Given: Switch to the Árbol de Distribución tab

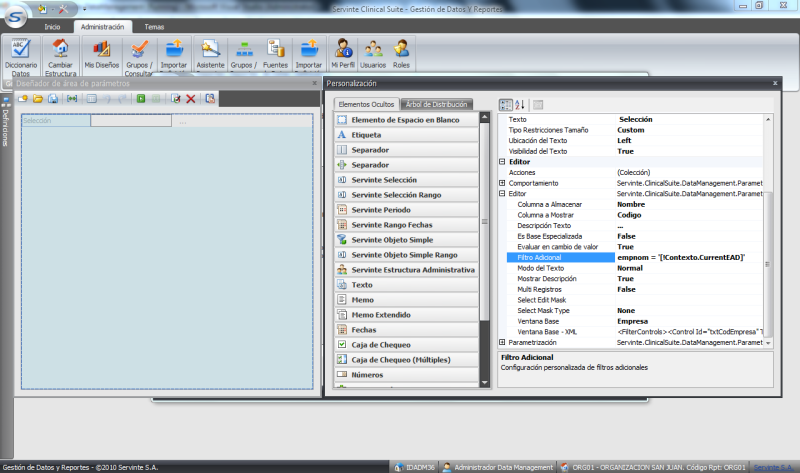Looking at the screenshot, I should [x=436, y=104].
